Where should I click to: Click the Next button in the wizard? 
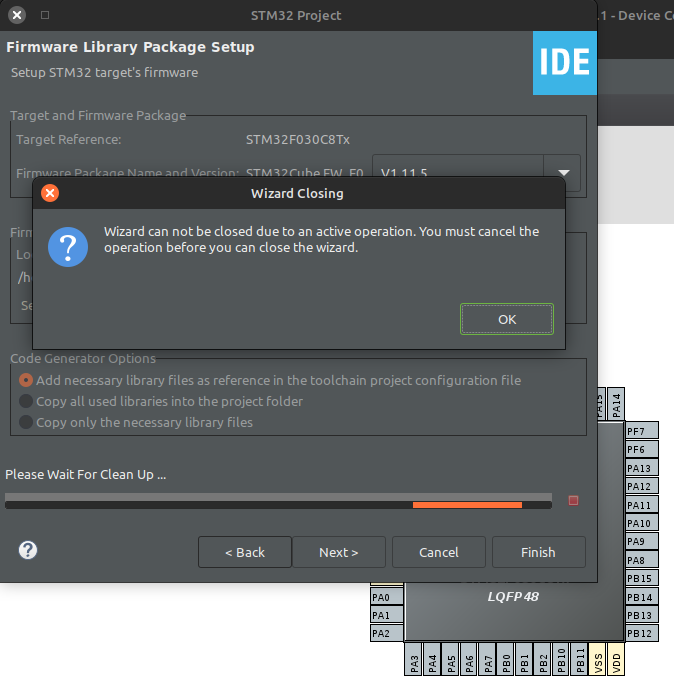pos(339,552)
